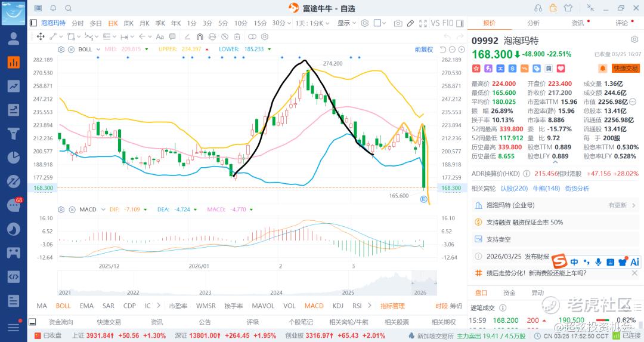Screen dimensions: 644x342
Task: Click the screenshot camera icon in chart toolbar
Action: coord(398,23)
